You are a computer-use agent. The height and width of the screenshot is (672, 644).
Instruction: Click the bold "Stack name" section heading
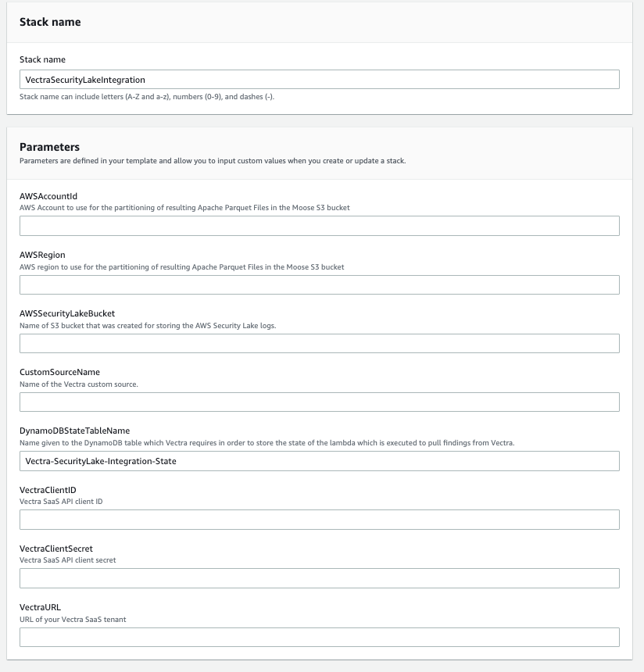(x=50, y=23)
